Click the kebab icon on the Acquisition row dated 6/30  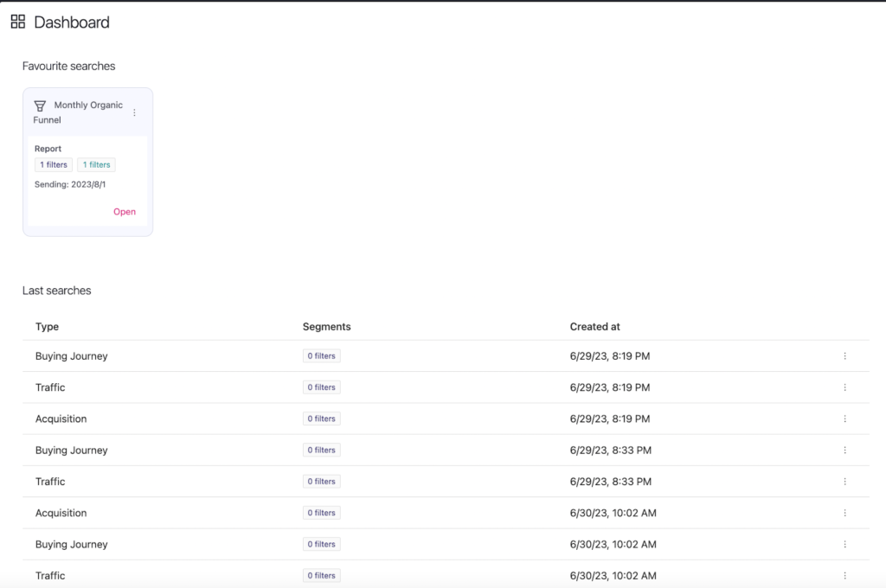pyautogui.click(x=845, y=512)
